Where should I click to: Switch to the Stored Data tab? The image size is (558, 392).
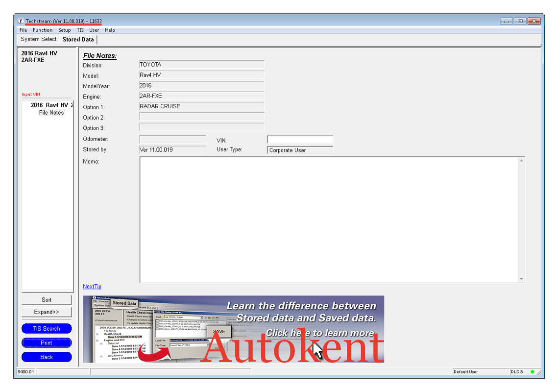[x=78, y=40]
